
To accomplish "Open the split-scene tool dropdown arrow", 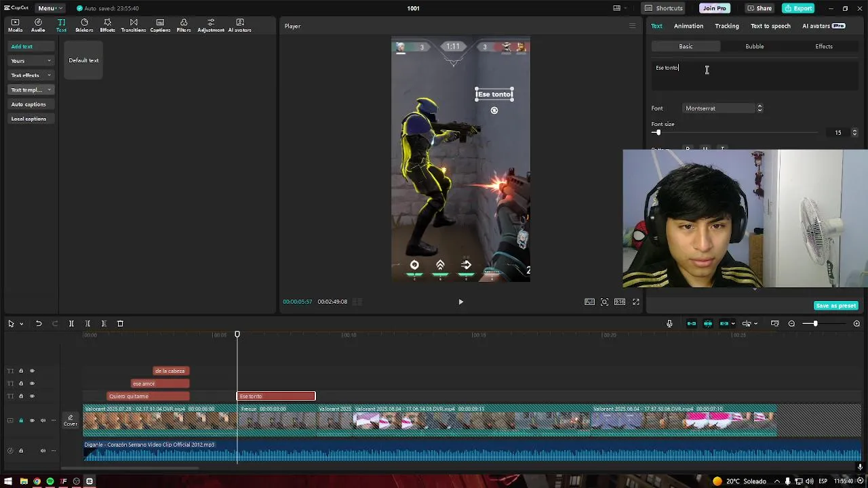I will click(x=755, y=324).
